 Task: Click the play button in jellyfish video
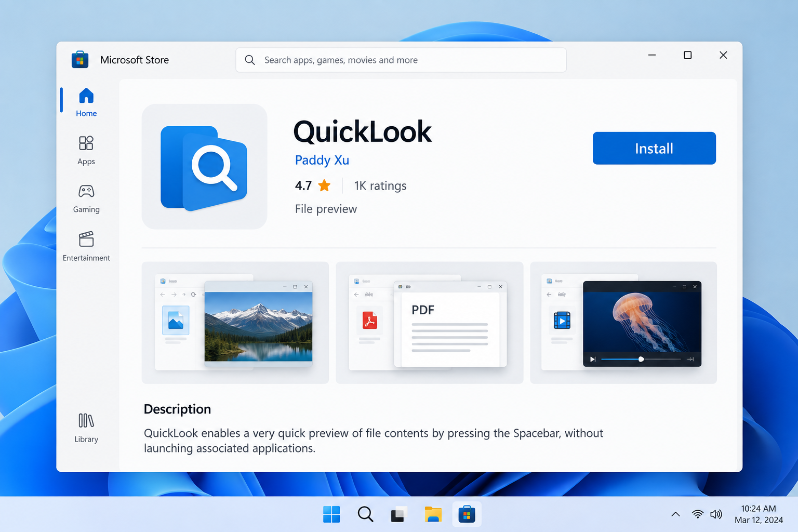[x=593, y=360]
